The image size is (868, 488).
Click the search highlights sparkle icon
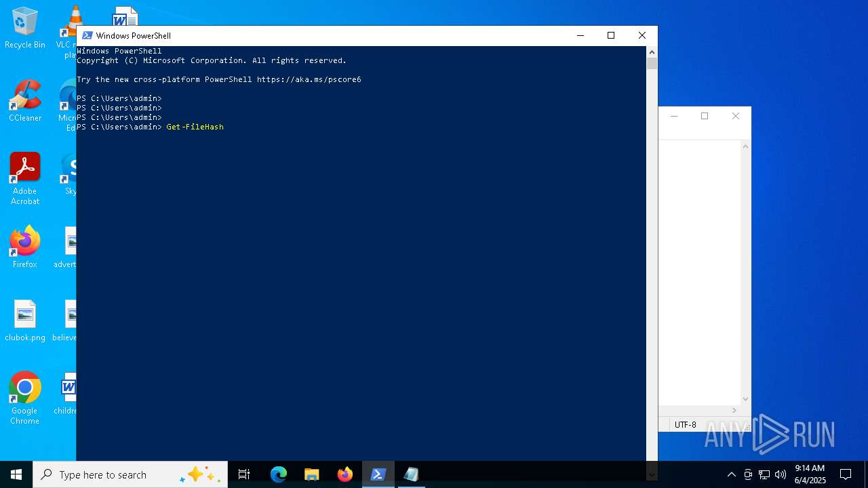pos(199,474)
